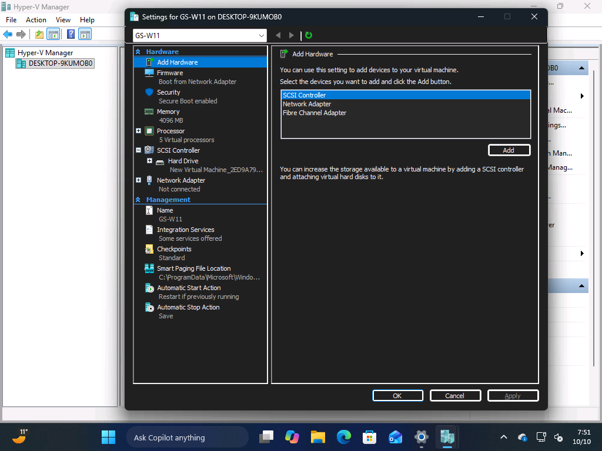
Task: Click the Integration Services icon
Action: pyautogui.click(x=149, y=230)
